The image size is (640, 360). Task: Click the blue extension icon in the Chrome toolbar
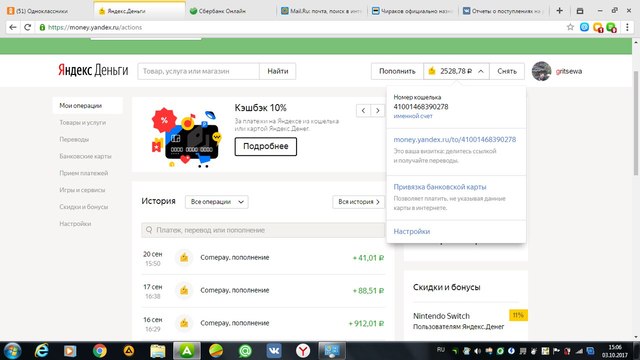[584, 27]
